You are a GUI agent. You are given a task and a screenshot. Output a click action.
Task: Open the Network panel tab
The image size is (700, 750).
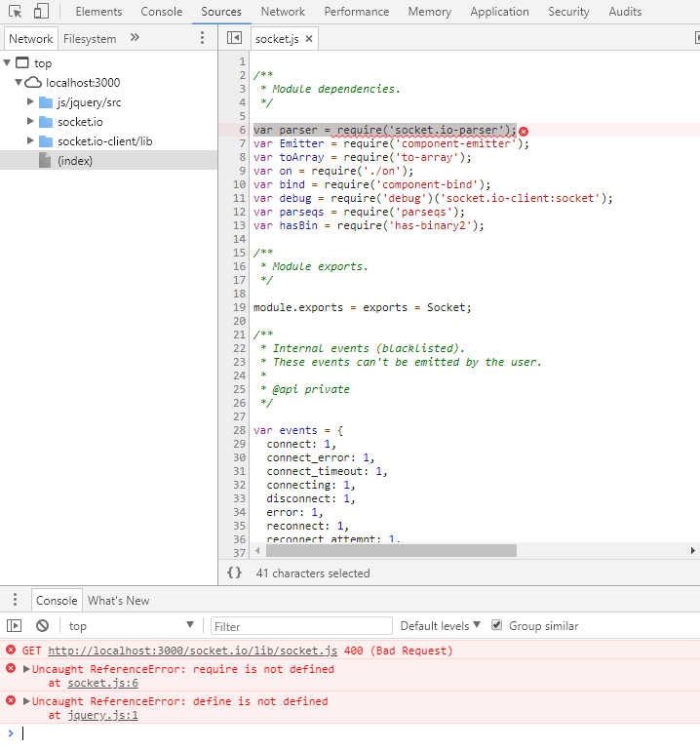(283, 12)
